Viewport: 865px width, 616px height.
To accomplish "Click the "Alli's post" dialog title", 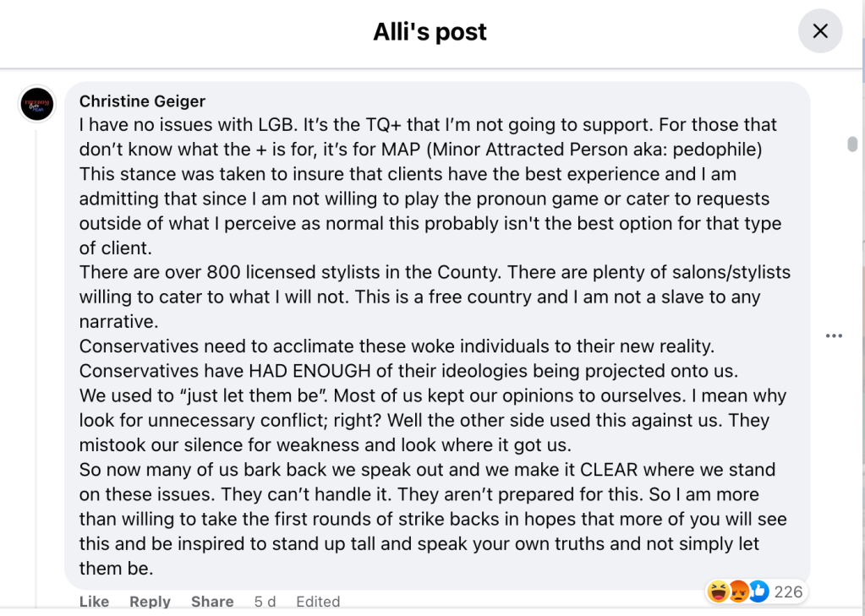I will [x=430, y=32].
